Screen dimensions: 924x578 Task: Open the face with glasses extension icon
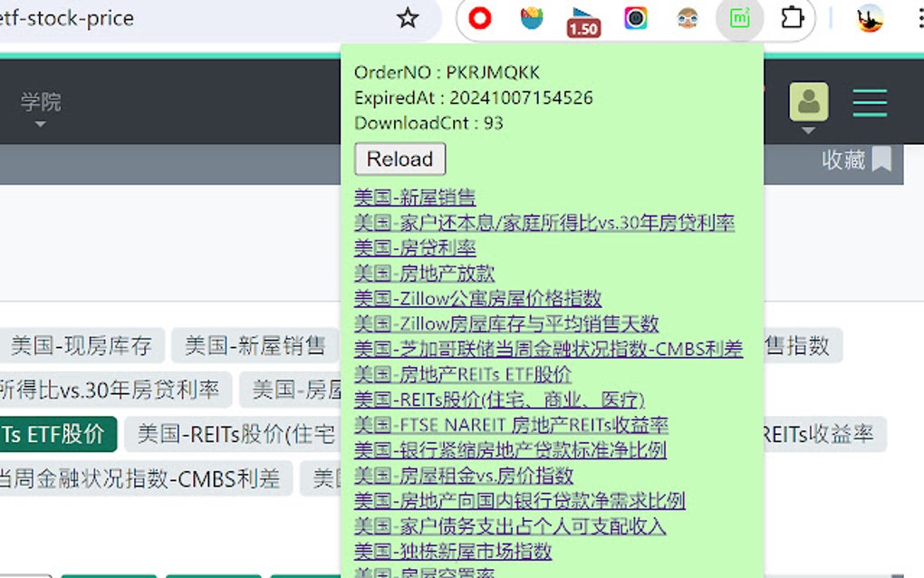tap(687, 18)
